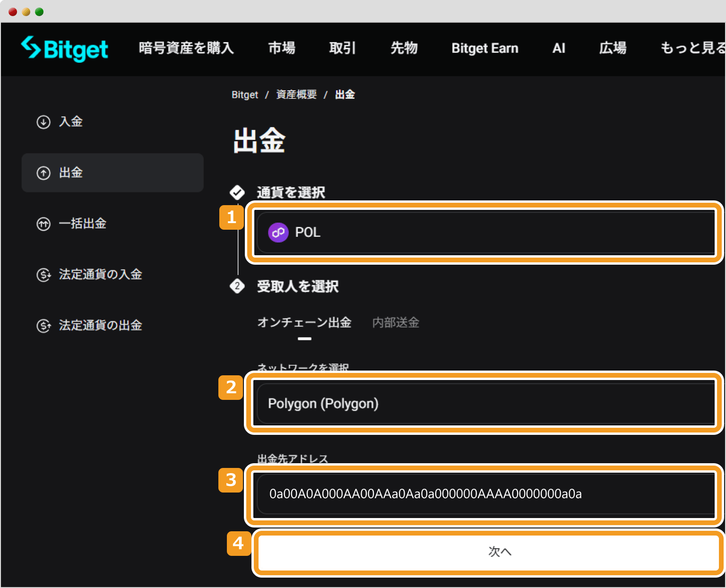Screen dimensions: 726x588
Task: Click the 次へ button
Action: click(x=488, y=552)
